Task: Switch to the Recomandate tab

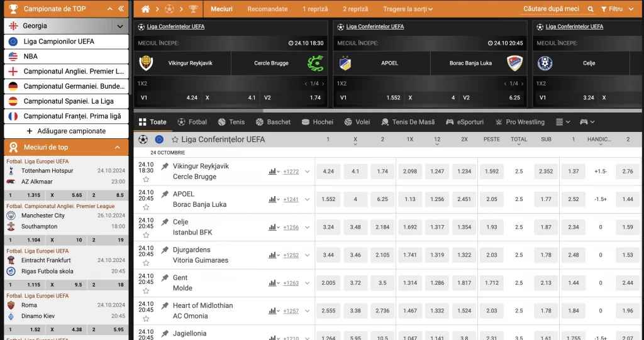Action: point(267,9)
